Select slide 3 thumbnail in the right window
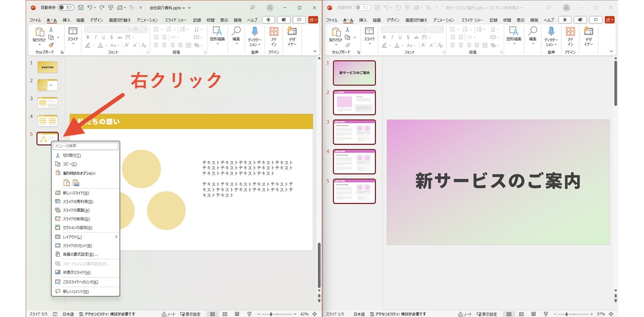Screen dimensions: 644x317 (354, 132)
